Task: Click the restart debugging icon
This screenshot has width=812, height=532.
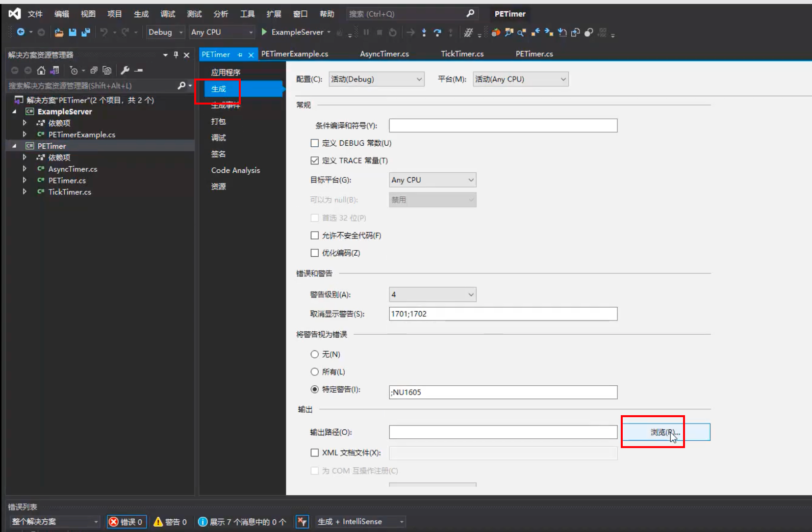Action: coord(393,32)
